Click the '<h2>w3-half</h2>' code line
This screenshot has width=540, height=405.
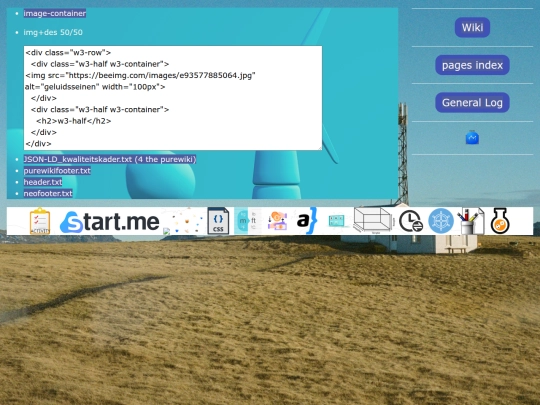[x=74, y=121]
